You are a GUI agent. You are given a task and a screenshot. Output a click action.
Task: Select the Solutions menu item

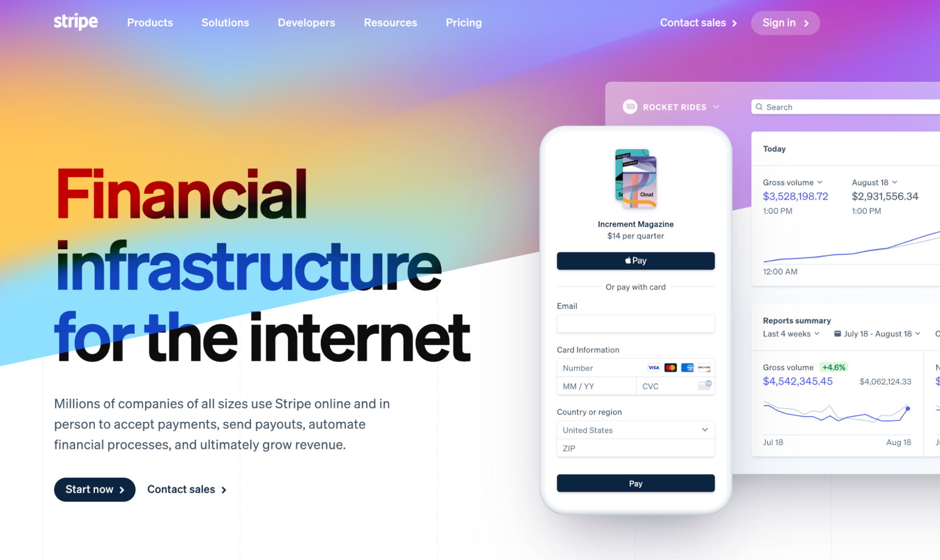[224, 22]
